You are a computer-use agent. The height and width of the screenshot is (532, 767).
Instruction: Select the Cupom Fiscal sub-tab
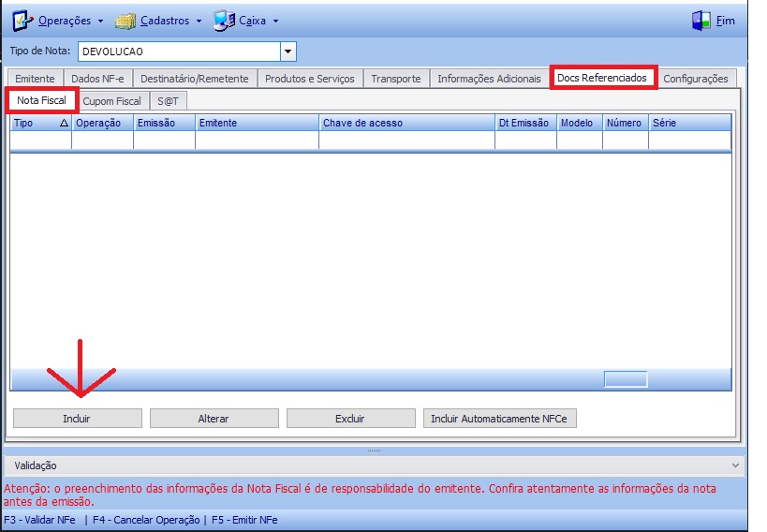point(111,101)
